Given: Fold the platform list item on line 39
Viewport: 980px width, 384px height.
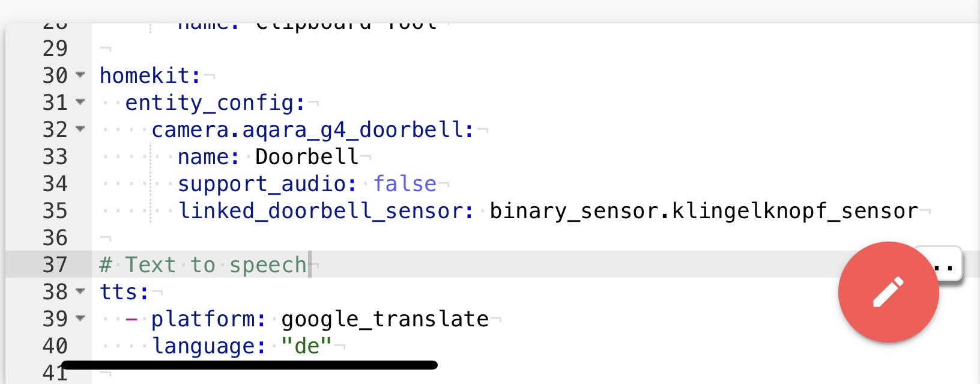Looking at the screenshot, I should pos(80,319).
